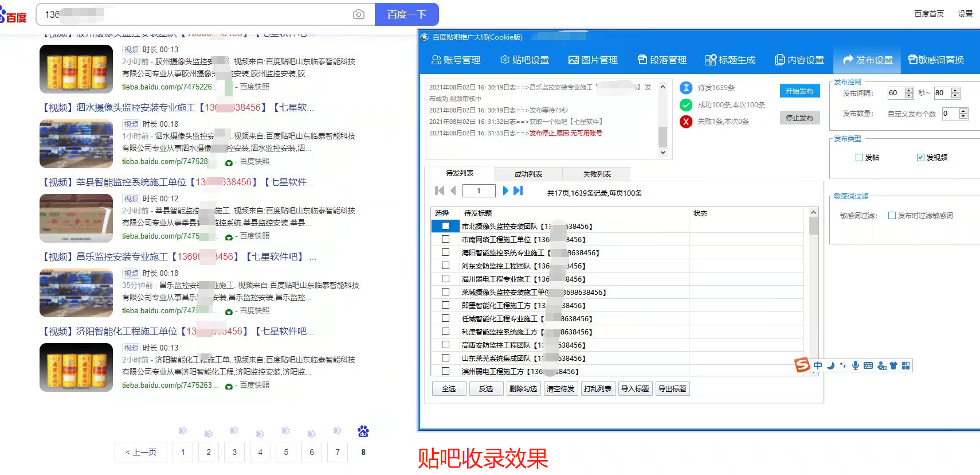Enable 发布时过滤敏感词 checkbox

click(892, 216)
